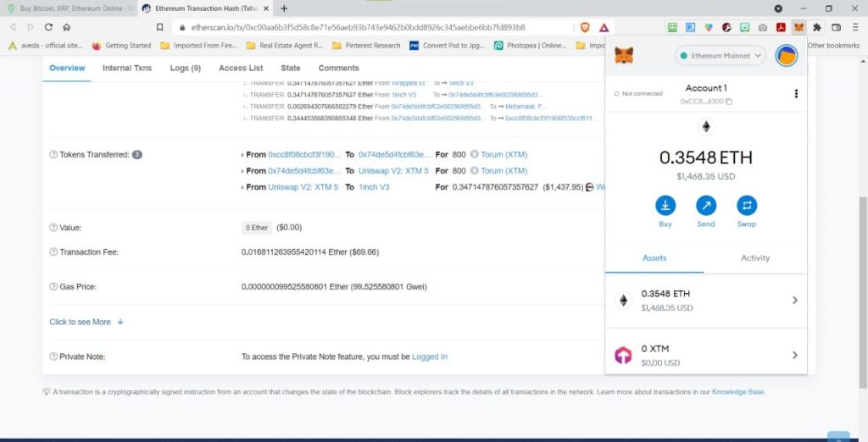The height and width of the screenshot is (442, 868).
Task: Open the Photopea Online bookmark
Action: pos(531,46)
